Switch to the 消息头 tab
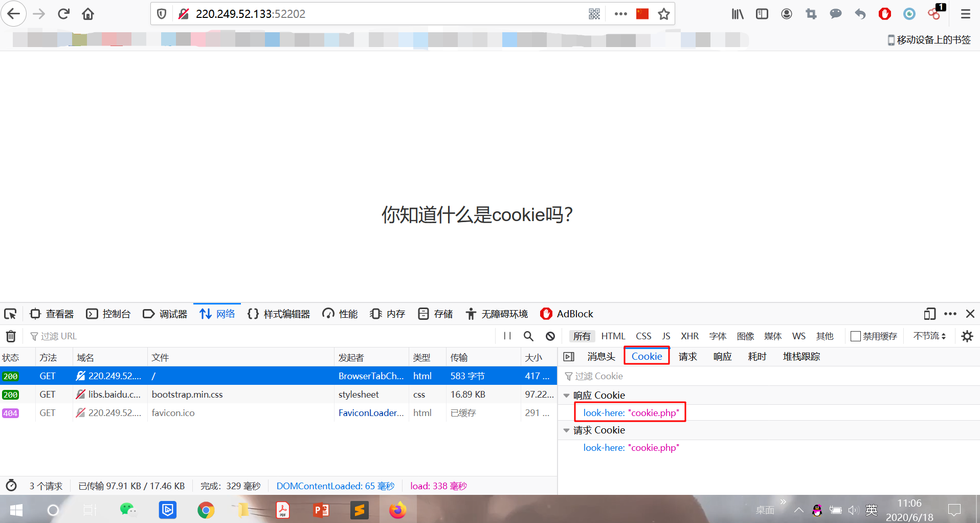Viewport: 980px width, 523px height. pos(601,356)
